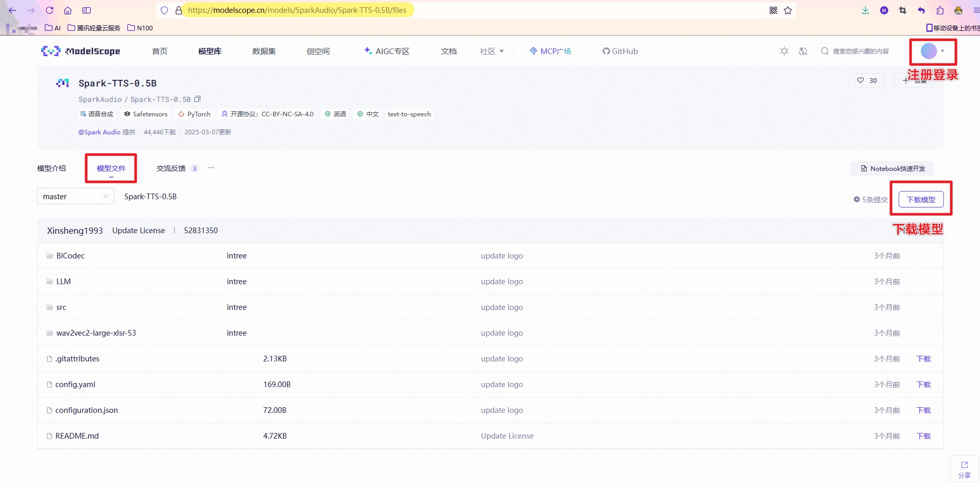Open the browser downloads icon
This screenshot has height=487, width=980.
pos(866,10)
